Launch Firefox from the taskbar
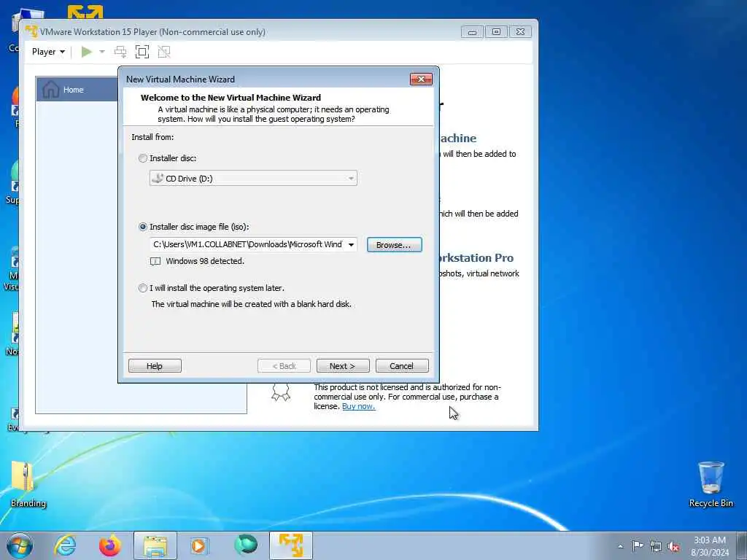The width and height of the screenshot is (747, 560). click(x=109, y=545)
